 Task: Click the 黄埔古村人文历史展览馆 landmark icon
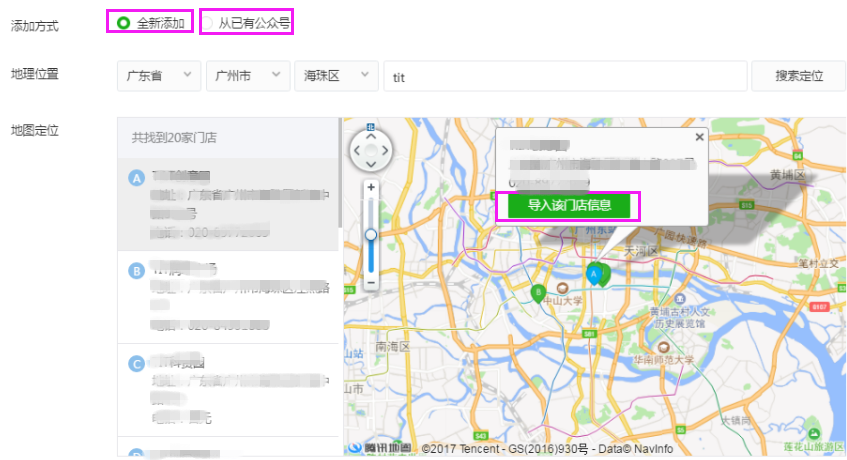[680, 299]
